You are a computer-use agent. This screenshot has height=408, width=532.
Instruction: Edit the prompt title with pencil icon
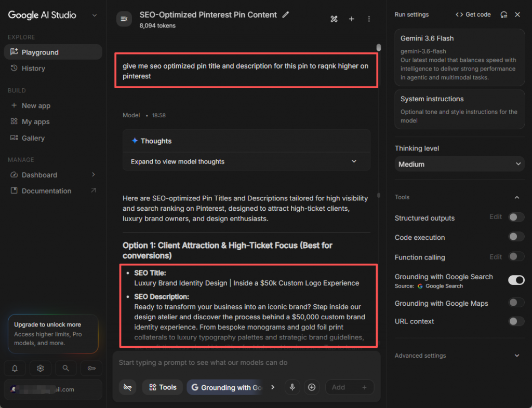tap(286, 15)
